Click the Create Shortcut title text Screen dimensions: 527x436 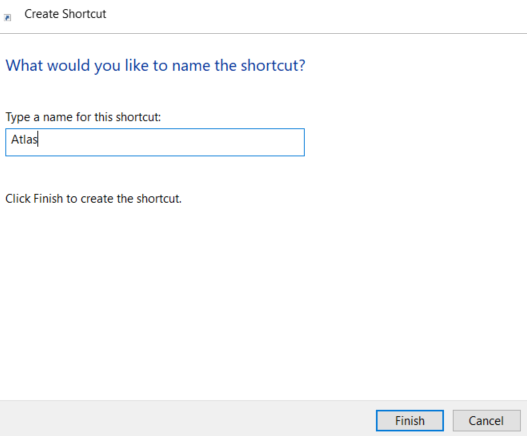[x=65, y=14]
